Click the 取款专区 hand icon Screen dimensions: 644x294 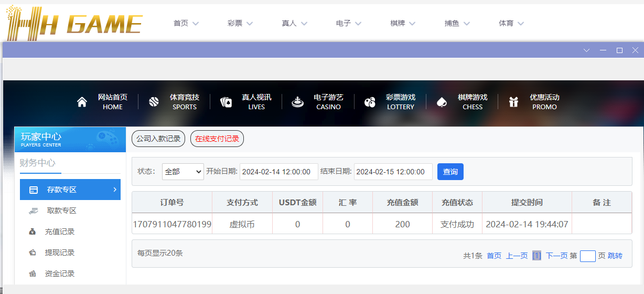pos(34,211)
